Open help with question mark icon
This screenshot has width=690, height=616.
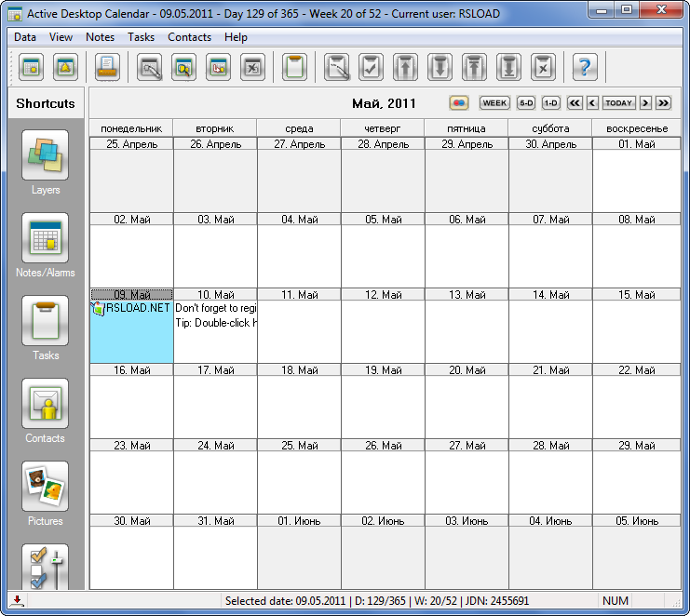585,67
